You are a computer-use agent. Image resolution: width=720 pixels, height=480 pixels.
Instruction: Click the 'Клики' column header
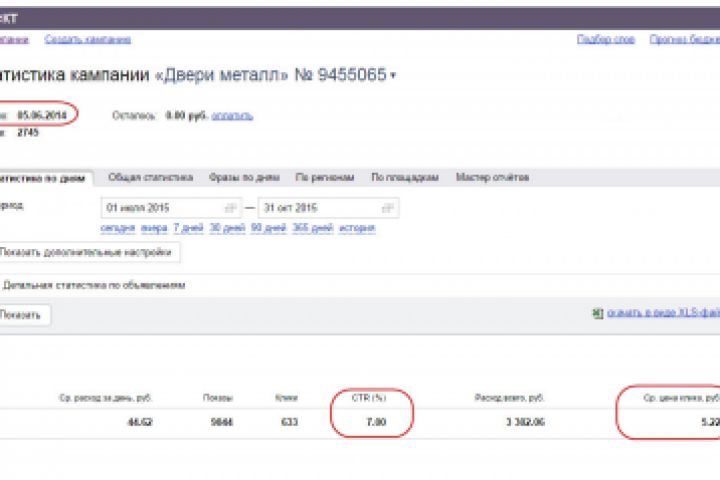pyautogui.click(x=287, y=397)
